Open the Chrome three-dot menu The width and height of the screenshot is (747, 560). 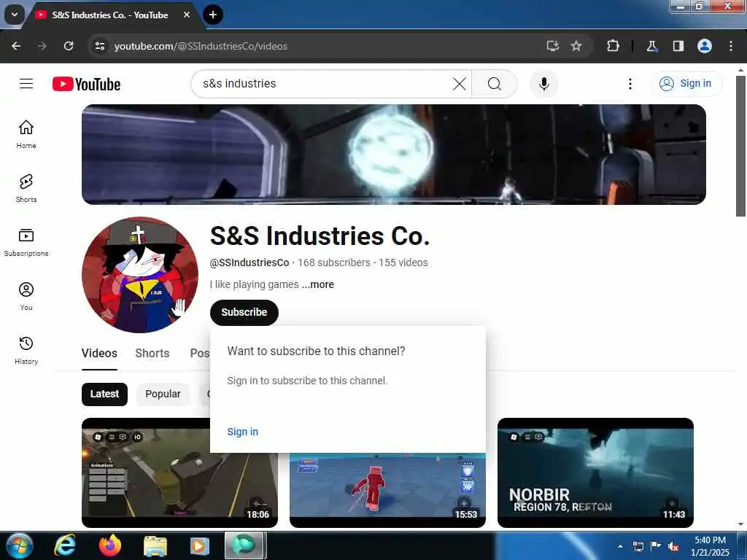click(x=731, y=46)
